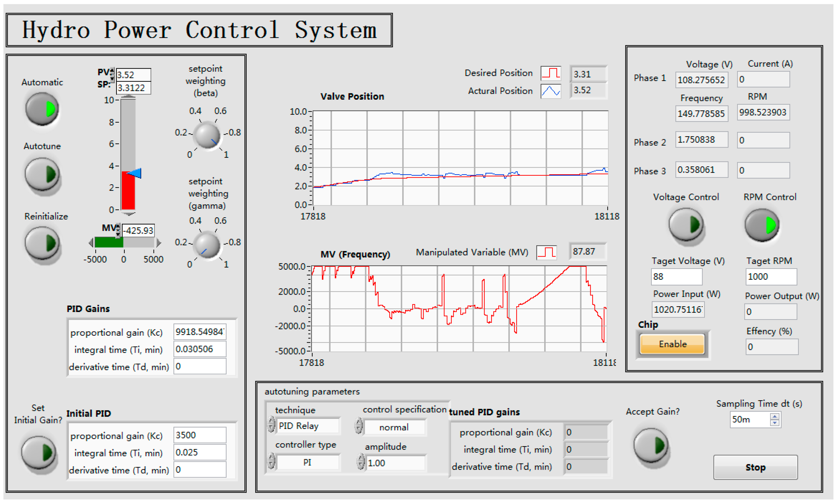Click Phase 2 voltage value 1.750838

(701, 139)
